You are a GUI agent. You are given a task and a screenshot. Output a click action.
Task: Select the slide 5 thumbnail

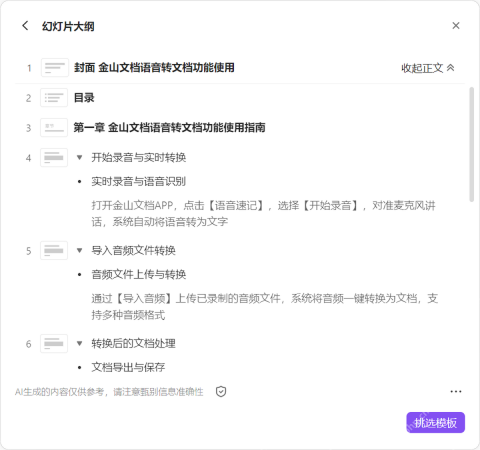(x=54, y=250)
